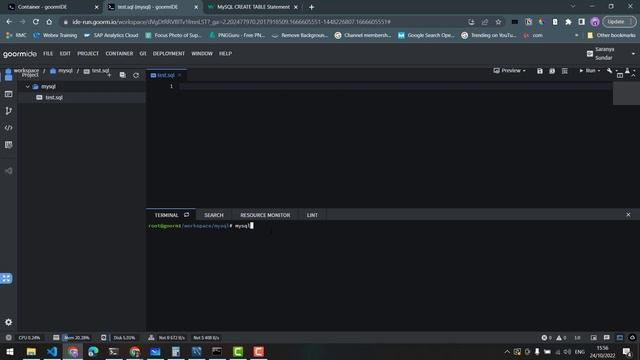Switch to MySQL CREATE TABLE Statement browser tab
The height and width of the screenshot is (360, 640).
pos(253,7)
